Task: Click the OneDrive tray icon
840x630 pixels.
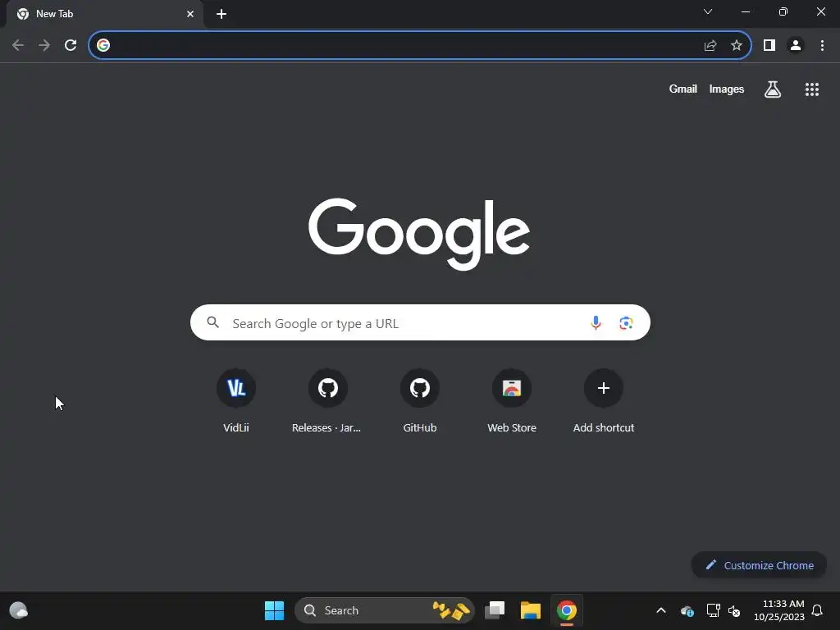Action: [687, 610]
